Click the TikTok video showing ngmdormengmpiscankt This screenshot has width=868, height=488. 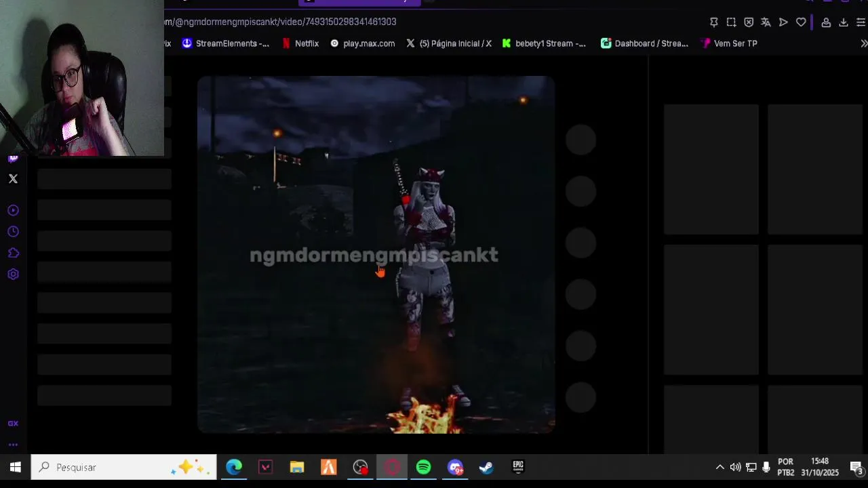pyautogui.click(x=376, y=254)
